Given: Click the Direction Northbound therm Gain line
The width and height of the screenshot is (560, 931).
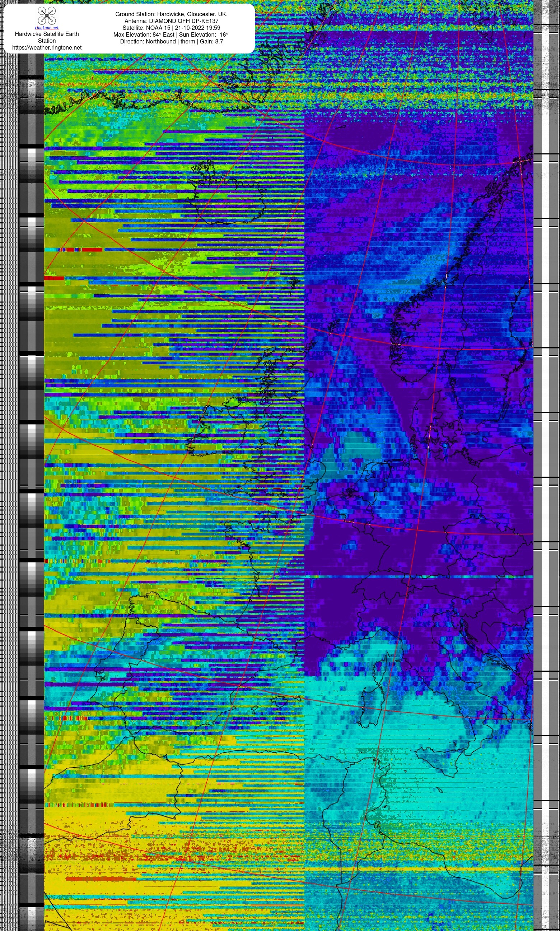Looking at the screenshot, I should (x=171, y=41).
